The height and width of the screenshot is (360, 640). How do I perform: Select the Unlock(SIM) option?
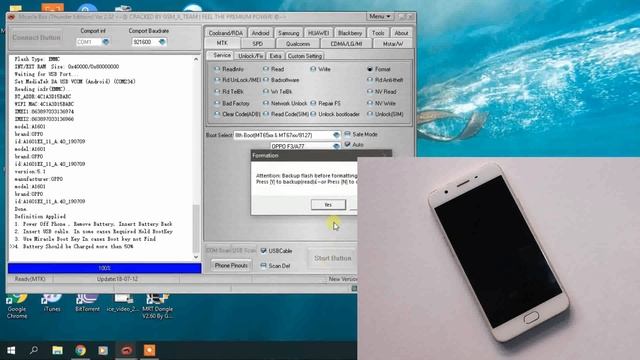coord(385,114)
